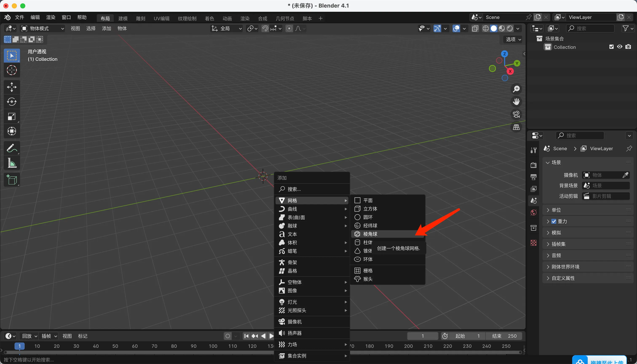This screenshot has height=364, width=637.
Task: Click the 3D cursor tool
Action: 12,70
